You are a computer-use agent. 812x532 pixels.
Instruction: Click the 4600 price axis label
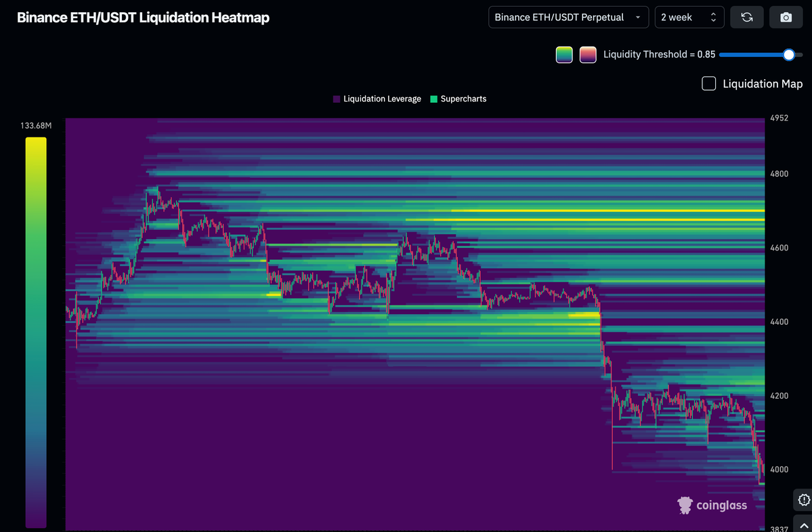[x=779, y=248]
